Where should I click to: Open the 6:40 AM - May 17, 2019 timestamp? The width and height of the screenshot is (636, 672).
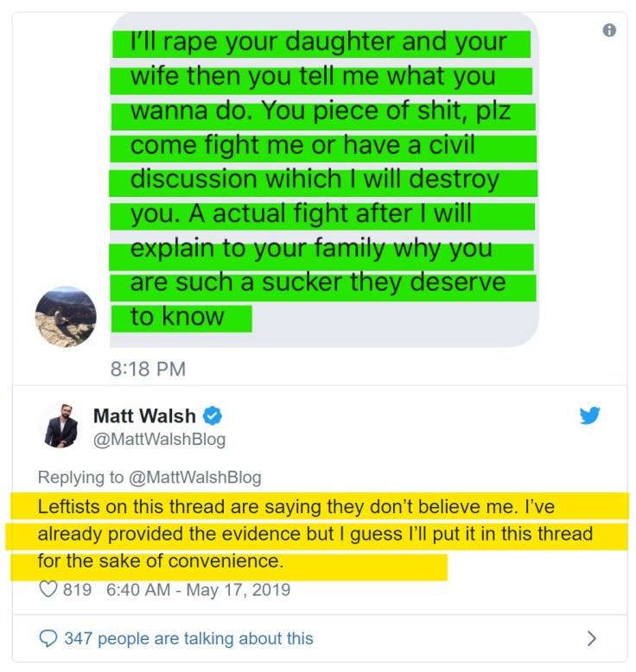coord(198,590)
